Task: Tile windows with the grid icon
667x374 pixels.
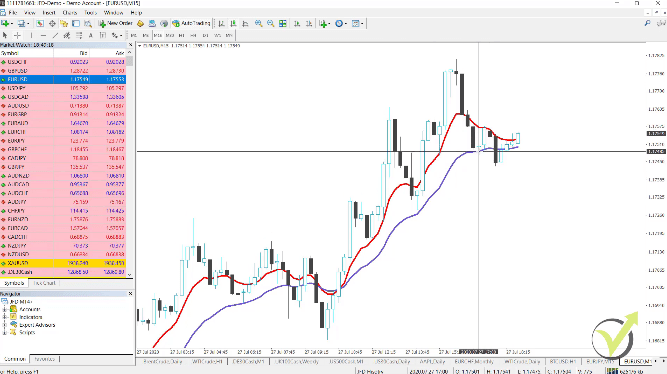Action: coord(282,23)
